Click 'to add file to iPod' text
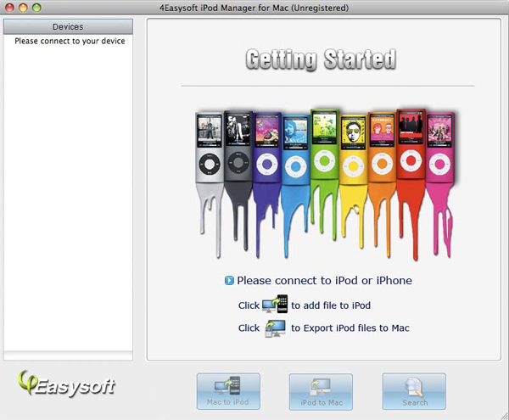509x420 pixels. pyautogui.click(x=331, y=305)
